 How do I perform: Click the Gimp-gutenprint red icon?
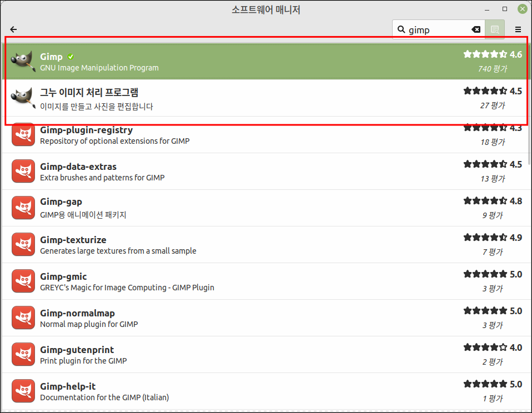click(23, 354)
